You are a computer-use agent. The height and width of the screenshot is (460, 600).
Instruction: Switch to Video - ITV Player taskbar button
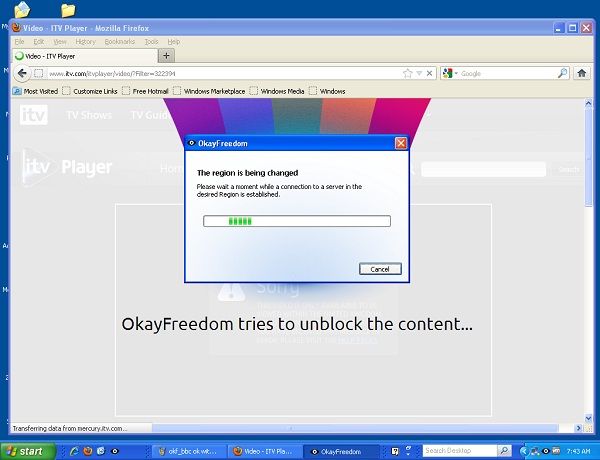264,452
